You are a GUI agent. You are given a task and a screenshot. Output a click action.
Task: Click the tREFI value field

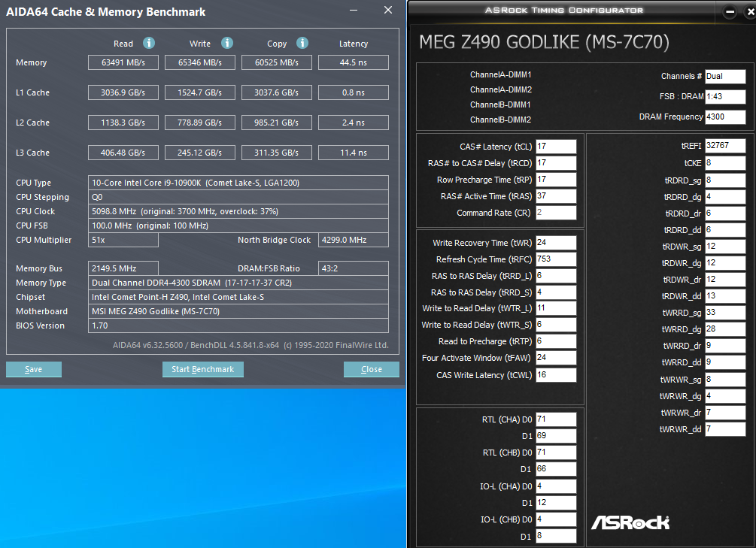point(725,146)
